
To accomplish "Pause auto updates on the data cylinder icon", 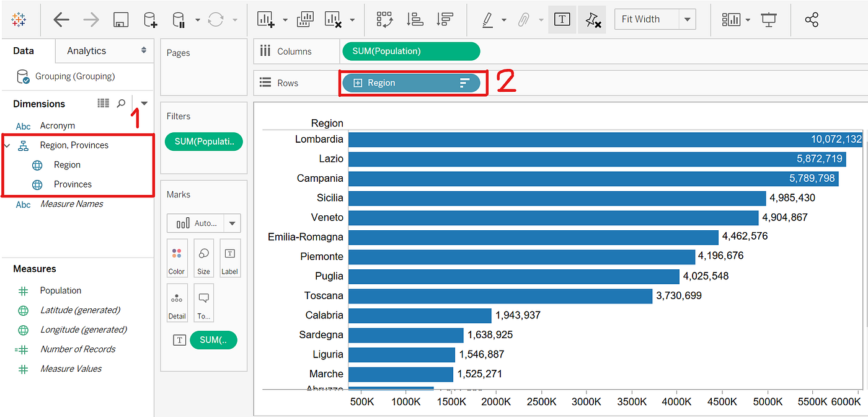I will click(x=179, y=20).
